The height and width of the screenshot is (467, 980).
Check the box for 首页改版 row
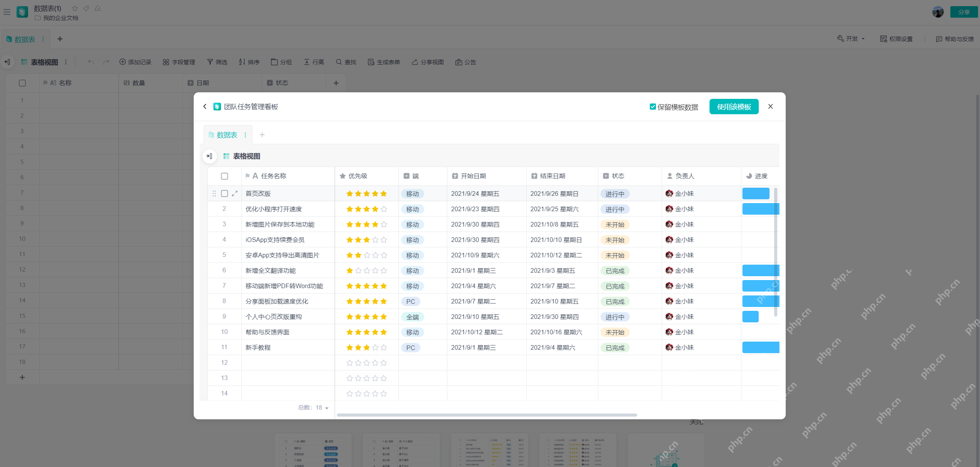[224, 193]
